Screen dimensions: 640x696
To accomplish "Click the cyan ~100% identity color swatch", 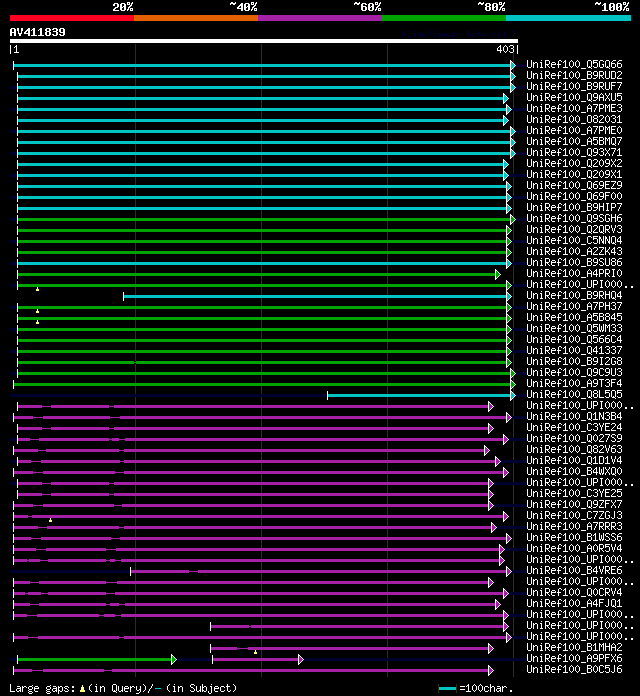I will tap(569, 18).
